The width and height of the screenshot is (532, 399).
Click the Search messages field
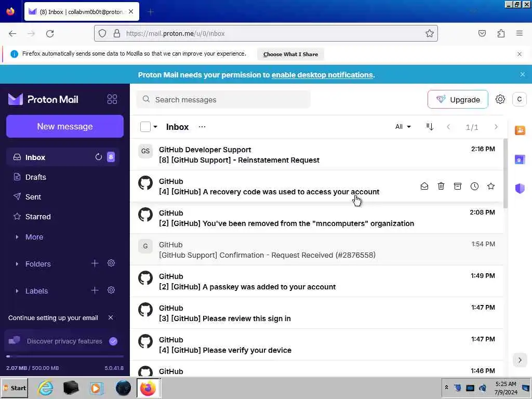[x=223, y=99]
